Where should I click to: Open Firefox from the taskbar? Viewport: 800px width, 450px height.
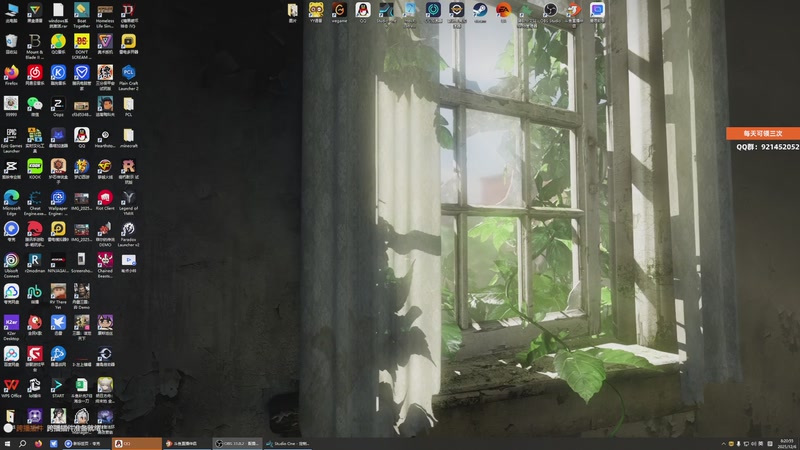(38, 443)
